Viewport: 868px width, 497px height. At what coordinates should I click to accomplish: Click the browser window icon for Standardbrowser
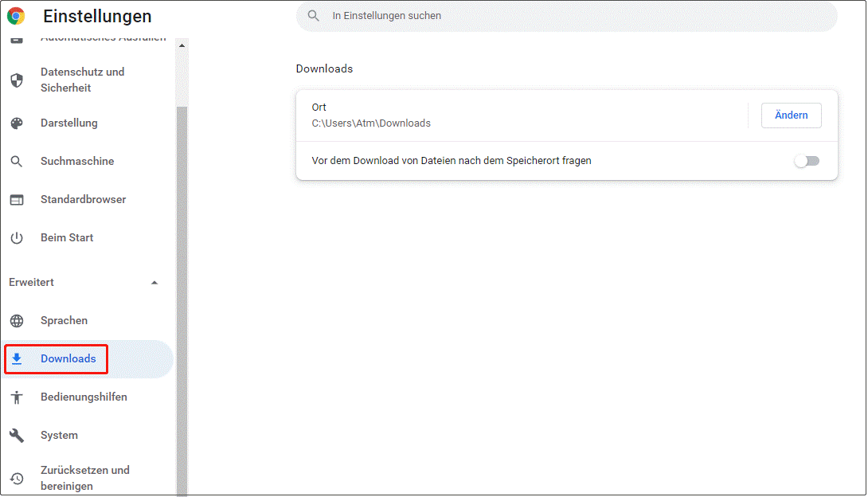[x=17, y=200]
